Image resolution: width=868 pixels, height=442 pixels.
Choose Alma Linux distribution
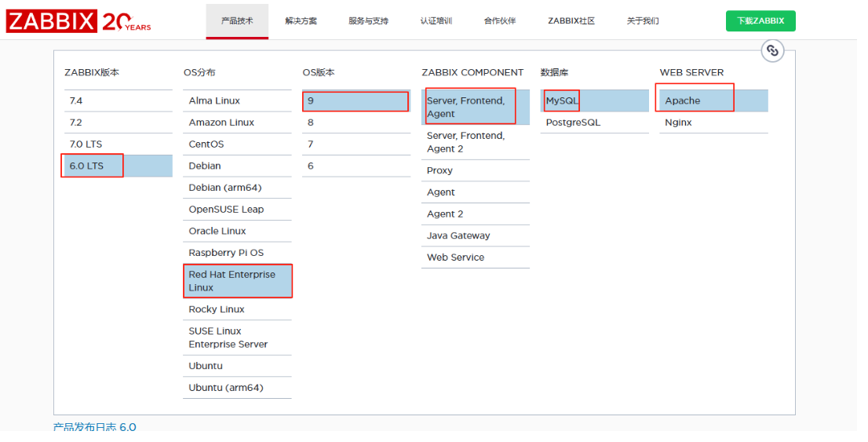pos(237,100)
